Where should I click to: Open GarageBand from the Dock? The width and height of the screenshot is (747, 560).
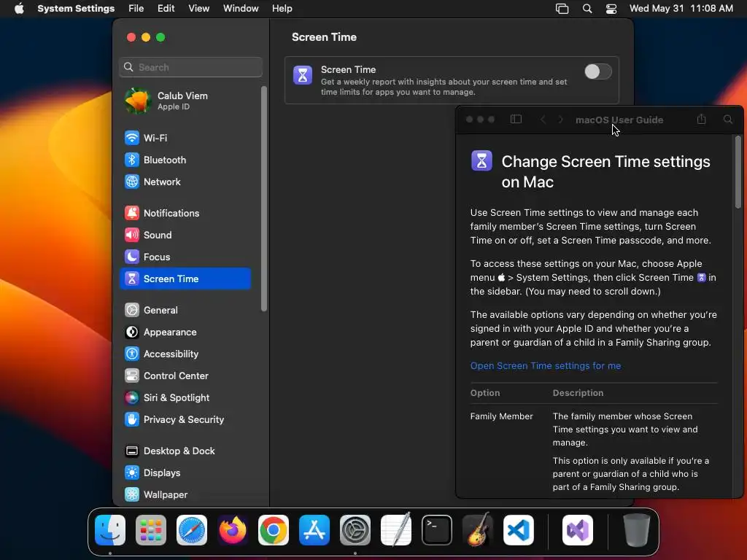coord(478,529)
